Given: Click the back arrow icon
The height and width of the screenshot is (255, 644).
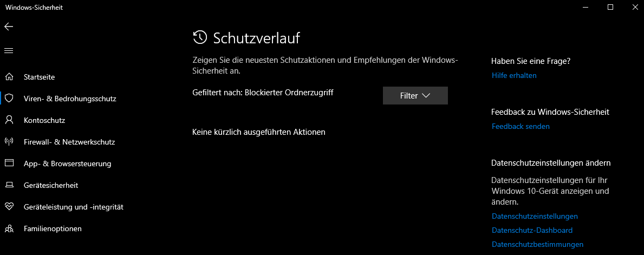Looking at the screenshot, I should click(x=9, y=27).
